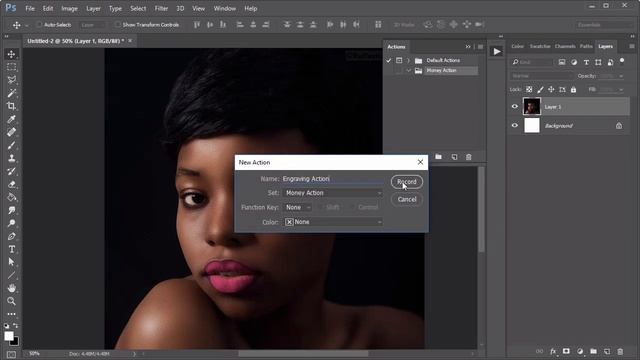The width and height of the screenshot is (640, 360).
Task: Click Add layer style fx icon
Action: [x=553, y=351]
